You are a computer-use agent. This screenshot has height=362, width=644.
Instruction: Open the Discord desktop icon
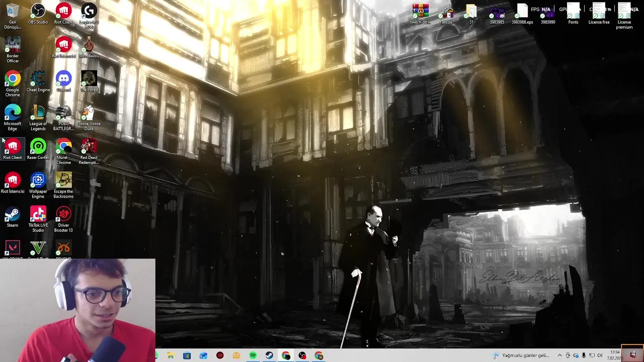coord(63,81)
